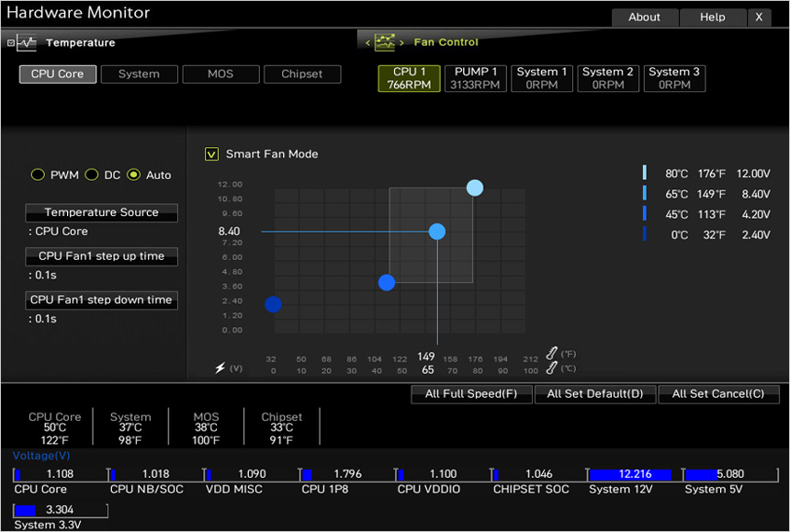790x532 pixels.
Task: Open the Help page
Action: coord(713,17)
